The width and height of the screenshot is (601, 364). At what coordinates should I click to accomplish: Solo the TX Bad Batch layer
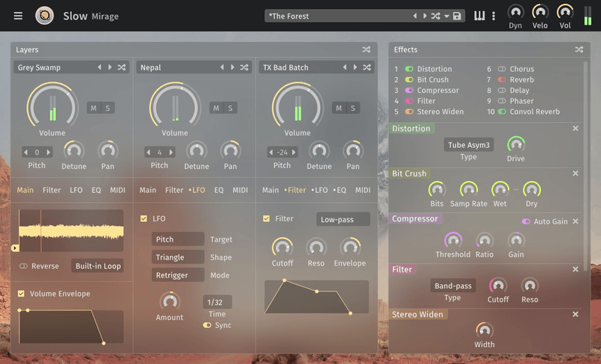click(x=353, y=108)
